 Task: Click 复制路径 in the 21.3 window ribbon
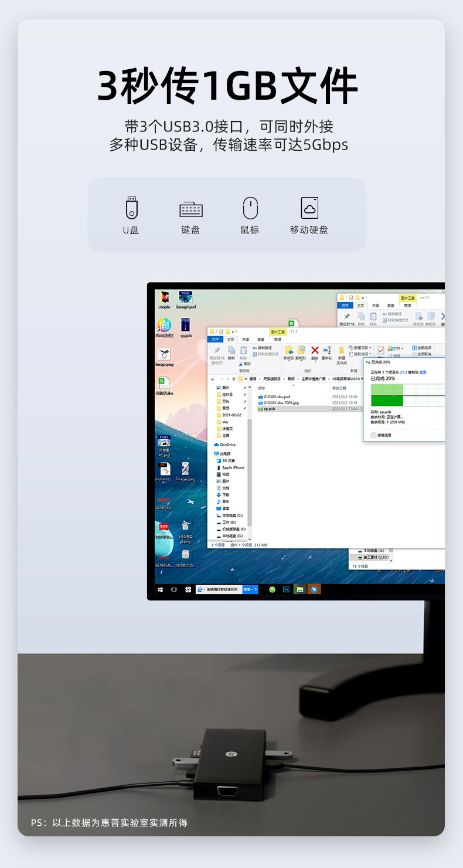click(262, 348)
